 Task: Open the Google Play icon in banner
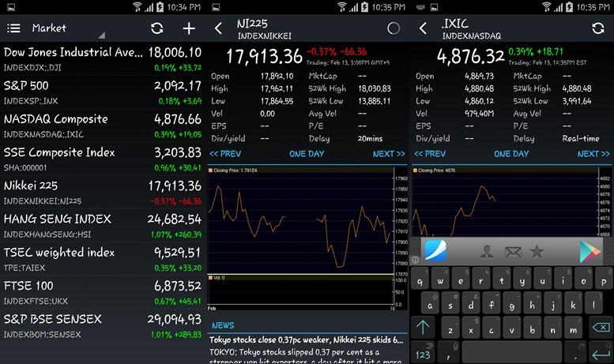(590, 251)
